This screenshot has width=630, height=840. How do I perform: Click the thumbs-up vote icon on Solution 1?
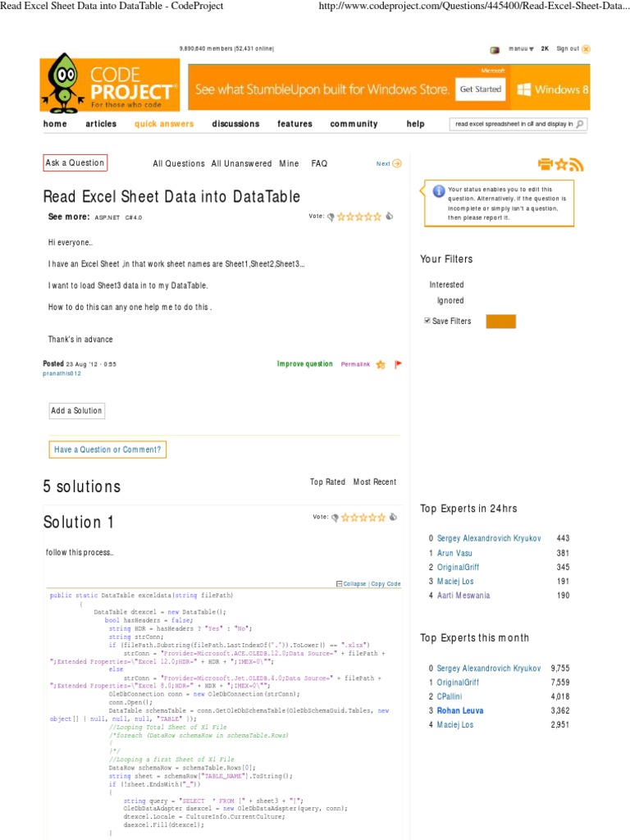coord(394,517)
